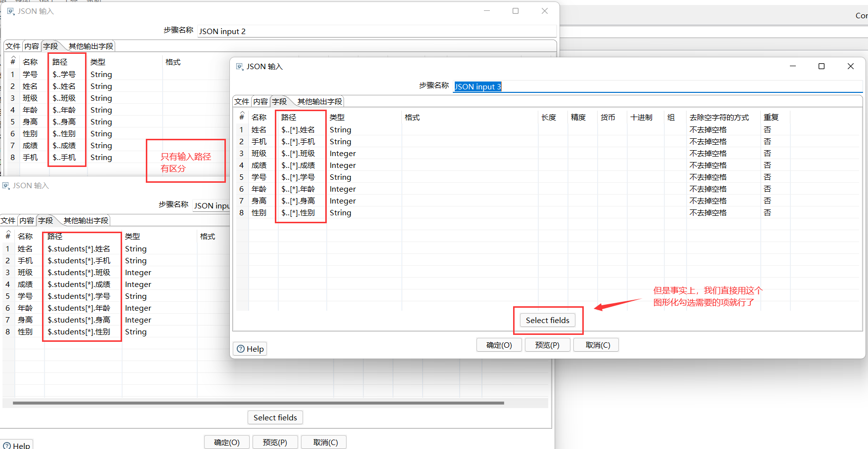Click 十进制 column header

(x=645, y=117)
